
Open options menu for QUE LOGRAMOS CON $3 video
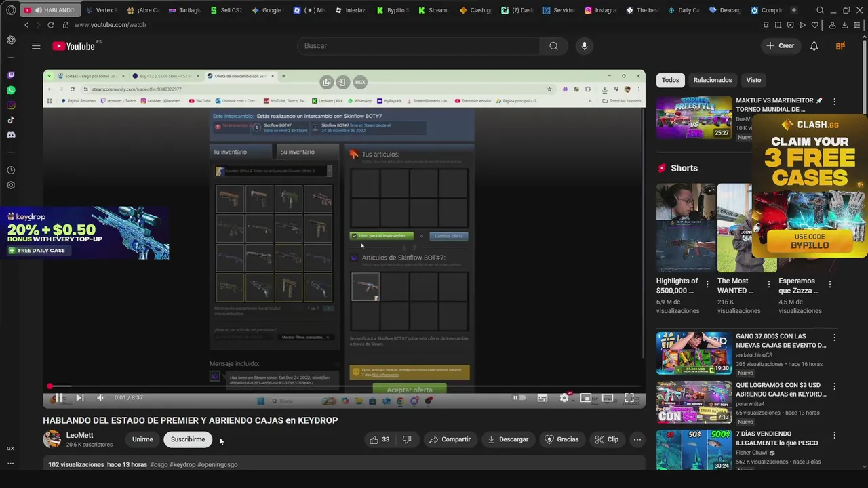point(834,386)
